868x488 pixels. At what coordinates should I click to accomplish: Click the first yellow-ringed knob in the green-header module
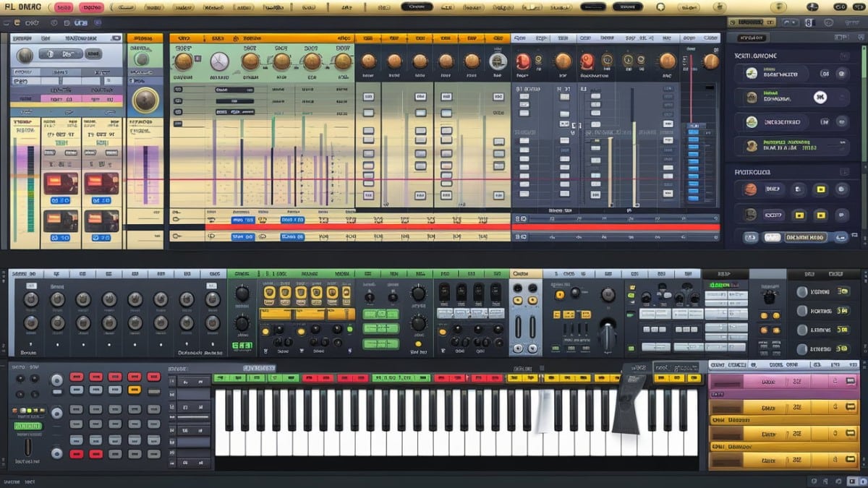coord(269,293)
